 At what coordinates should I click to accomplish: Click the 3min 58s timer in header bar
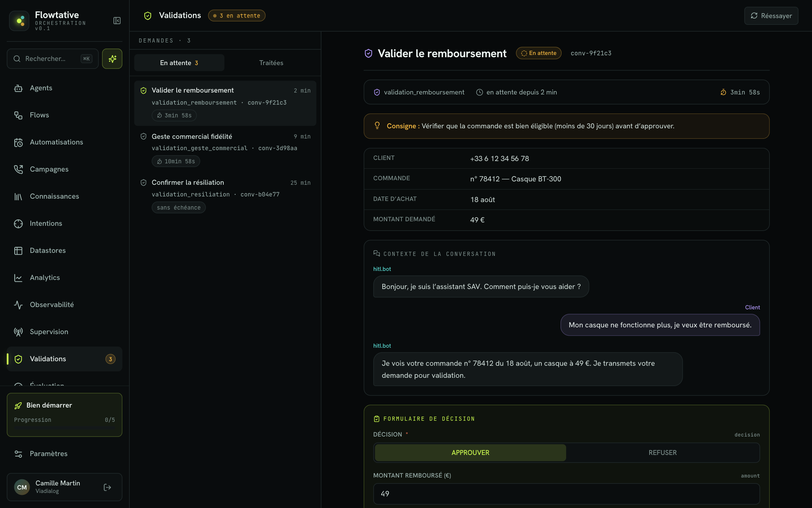(740, 92)
